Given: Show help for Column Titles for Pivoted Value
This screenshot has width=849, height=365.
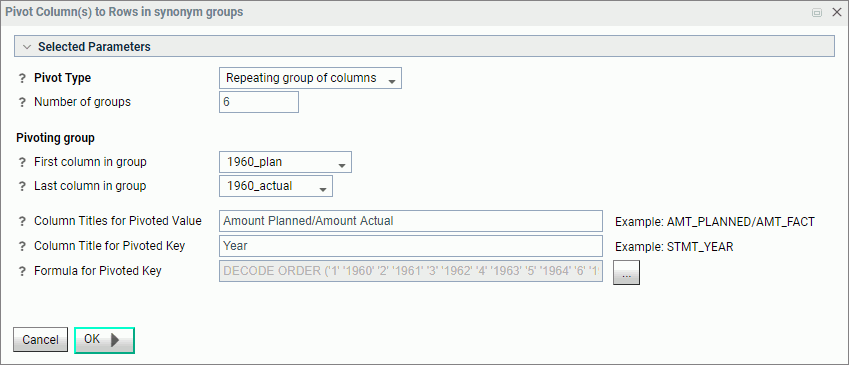Looking at the screenshot, I should [22, 221].
